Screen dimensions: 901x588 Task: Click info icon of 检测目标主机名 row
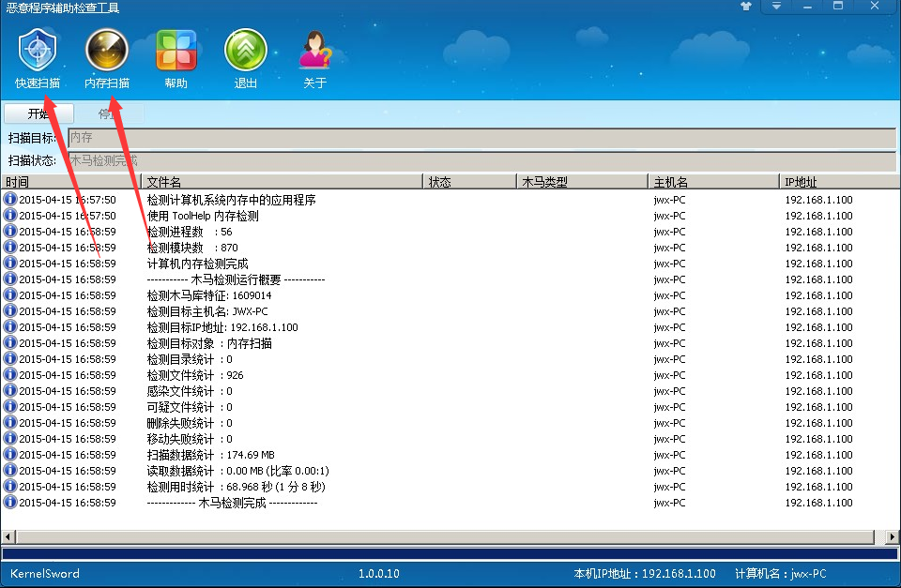point(9,310)
